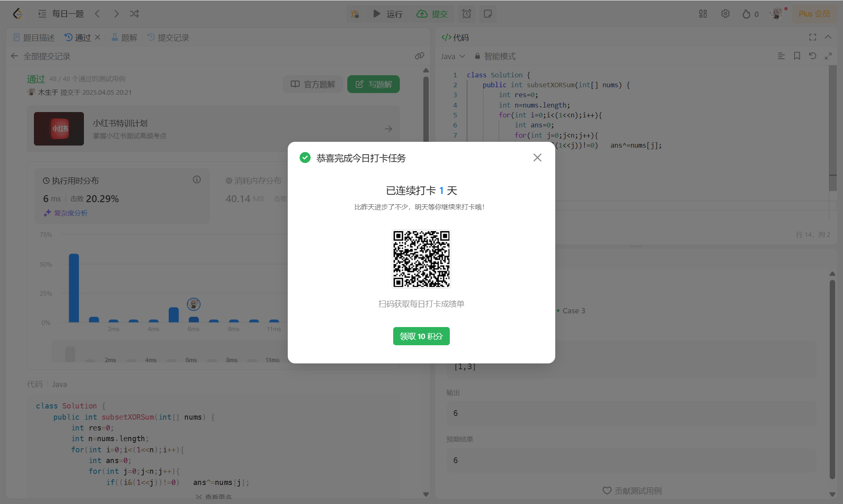This screenshot has width=843, height=504.
Task: Open the timer alarm clock icon
Action: point(466,14)
